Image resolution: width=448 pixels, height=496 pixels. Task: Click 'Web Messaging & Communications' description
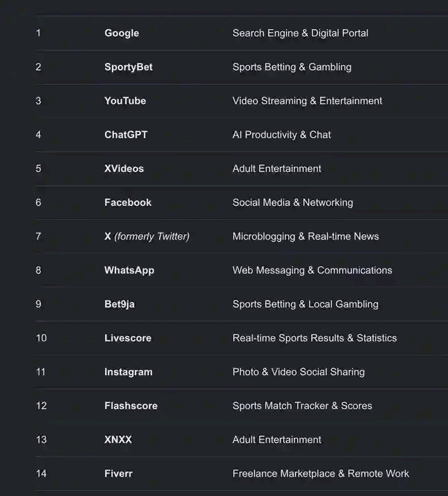(x=312, y=271)
